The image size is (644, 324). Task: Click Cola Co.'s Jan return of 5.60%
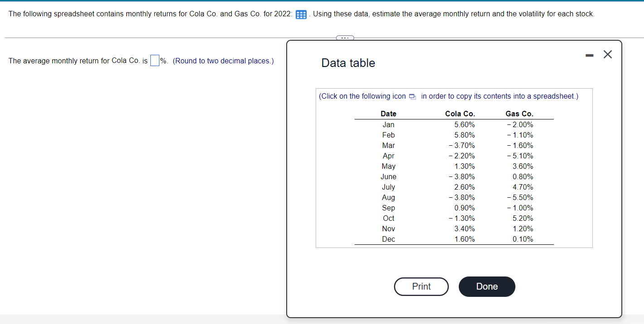[x=463, y=124]
